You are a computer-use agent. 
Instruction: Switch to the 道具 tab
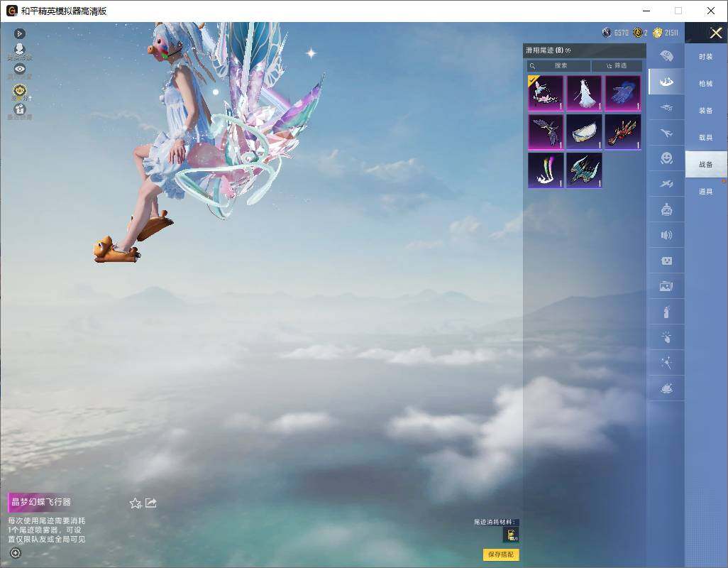click(706, 192)
